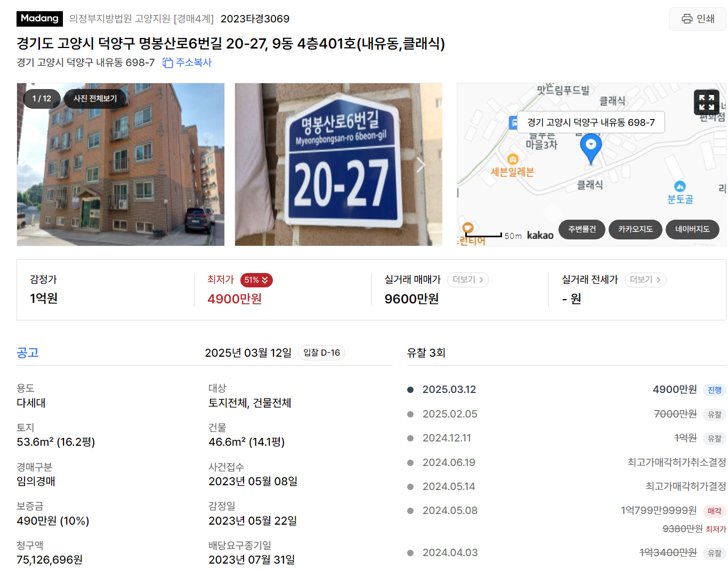728x570 pixels.
Task: Expand 실거래 전세가 더보기
Action: click(x=645, y=280)
